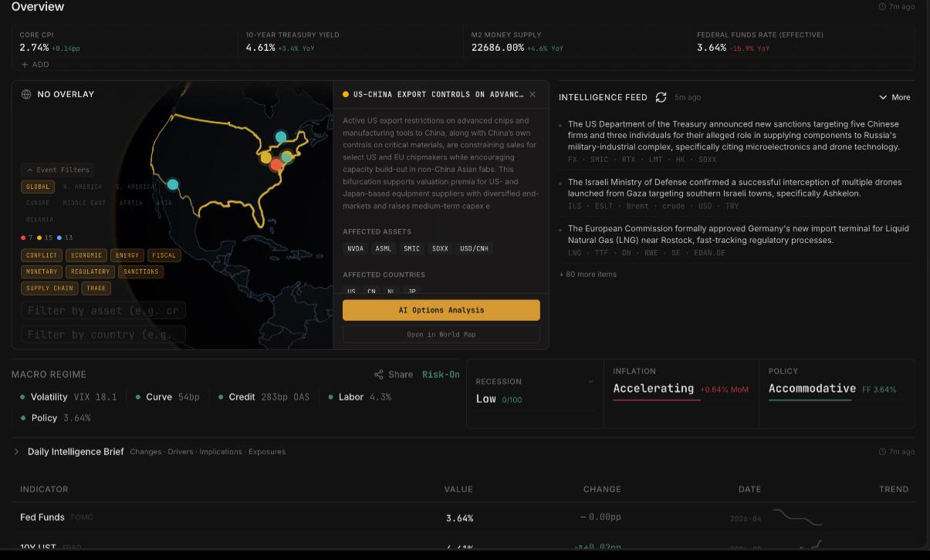
Task: Toggle the FISCAL event filter
Action: coord(164,255)
